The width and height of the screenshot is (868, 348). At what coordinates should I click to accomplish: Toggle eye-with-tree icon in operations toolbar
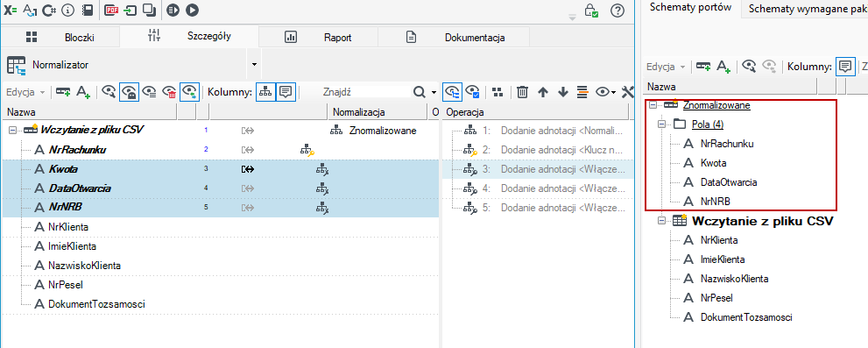[x=453, y=92]
